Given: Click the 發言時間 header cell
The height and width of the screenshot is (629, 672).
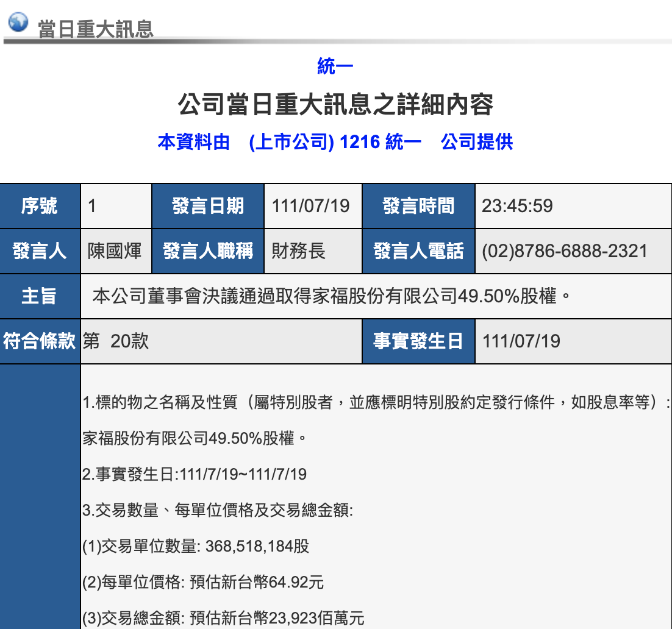Looking at the screenshot, I should point(418,206).
